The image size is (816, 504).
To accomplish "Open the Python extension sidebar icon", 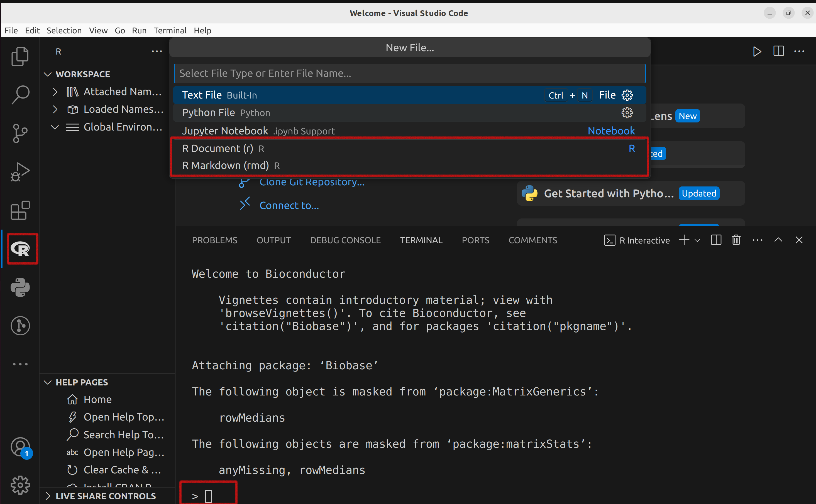I will [x=20, y=287].
